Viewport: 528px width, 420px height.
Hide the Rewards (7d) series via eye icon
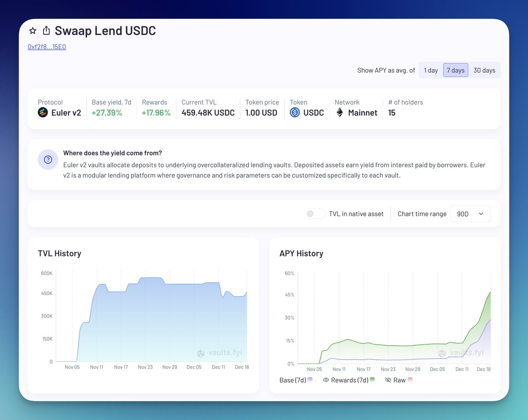[x=326, y=380]
